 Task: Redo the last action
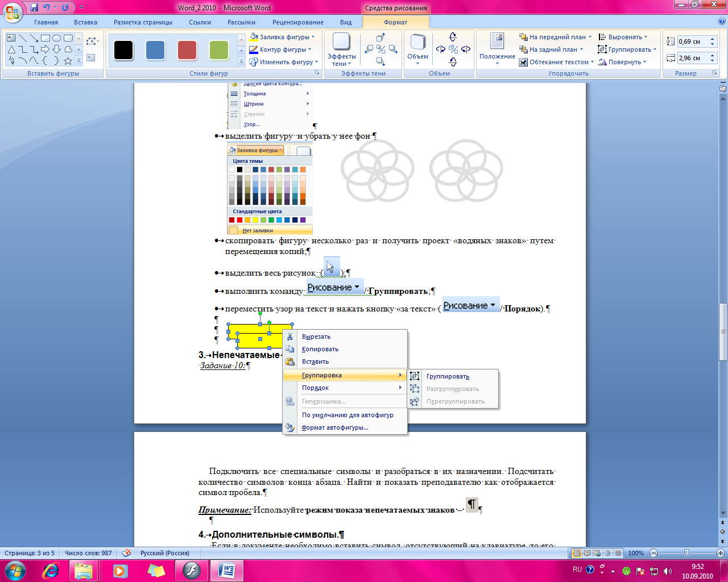(x=65, y=8)
